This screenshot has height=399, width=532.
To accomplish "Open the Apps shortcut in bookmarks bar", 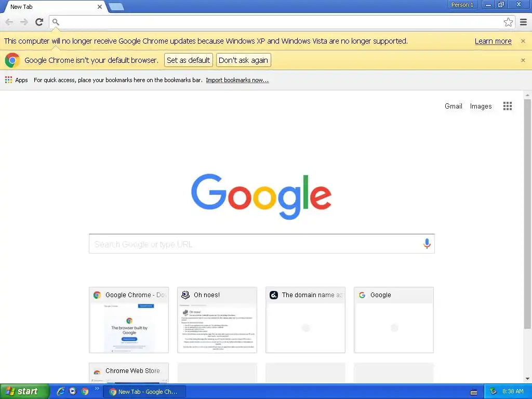I will [16, 80].
